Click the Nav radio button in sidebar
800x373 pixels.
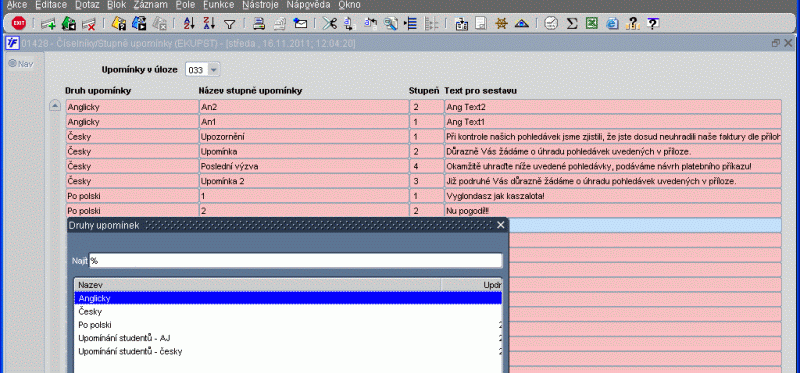click(x=13, y=64)
